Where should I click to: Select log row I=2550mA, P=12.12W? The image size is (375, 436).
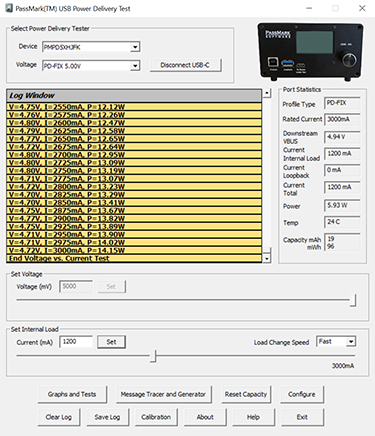134,107
